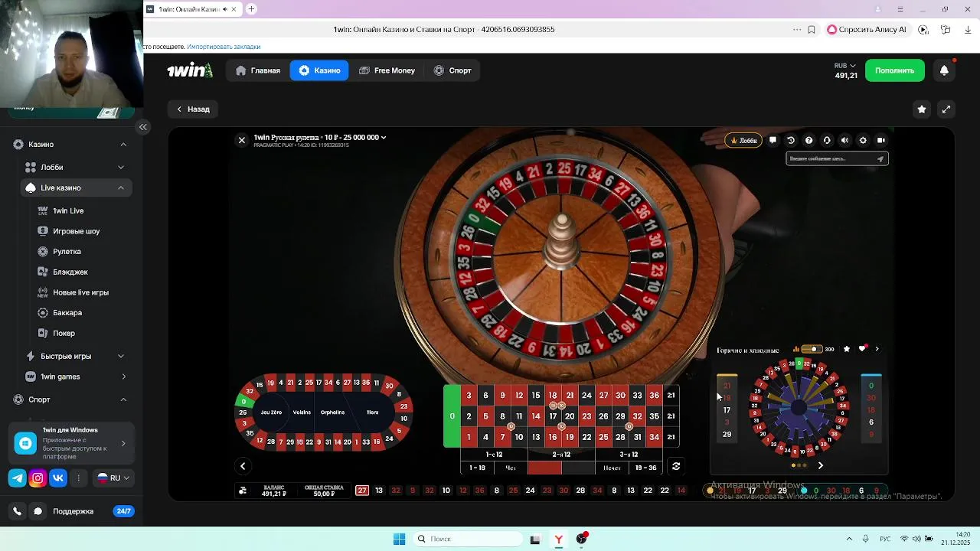
Task: Add game to favorites star icon
Action: (x=922, y=109)
